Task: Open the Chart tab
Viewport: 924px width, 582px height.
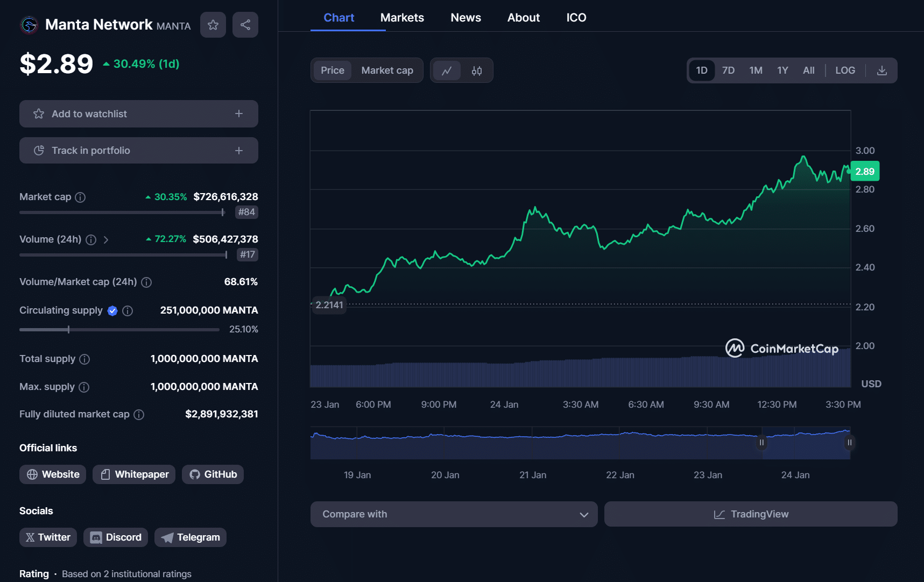Action: 339,18
